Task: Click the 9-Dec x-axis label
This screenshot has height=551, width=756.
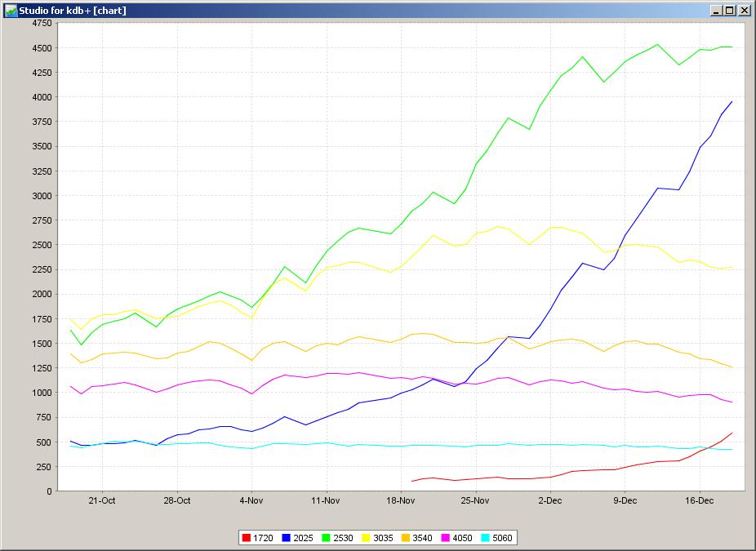Action: (x=625, y=500)
